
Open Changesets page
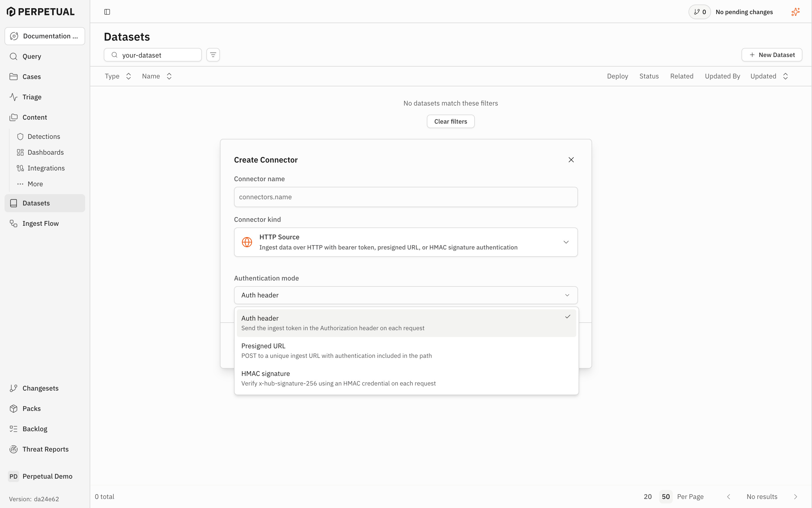pos(45,388)
